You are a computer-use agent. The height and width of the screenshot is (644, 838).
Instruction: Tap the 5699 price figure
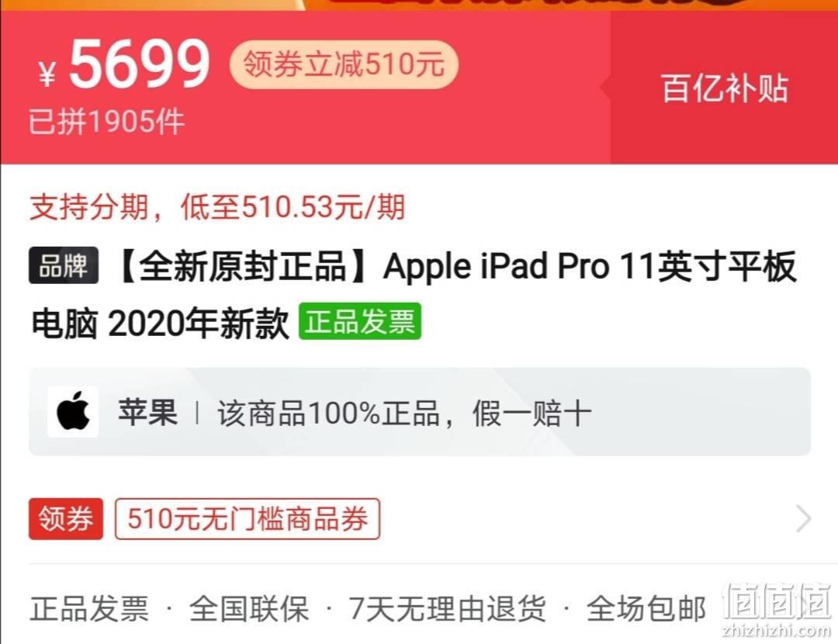coord(140,64)
